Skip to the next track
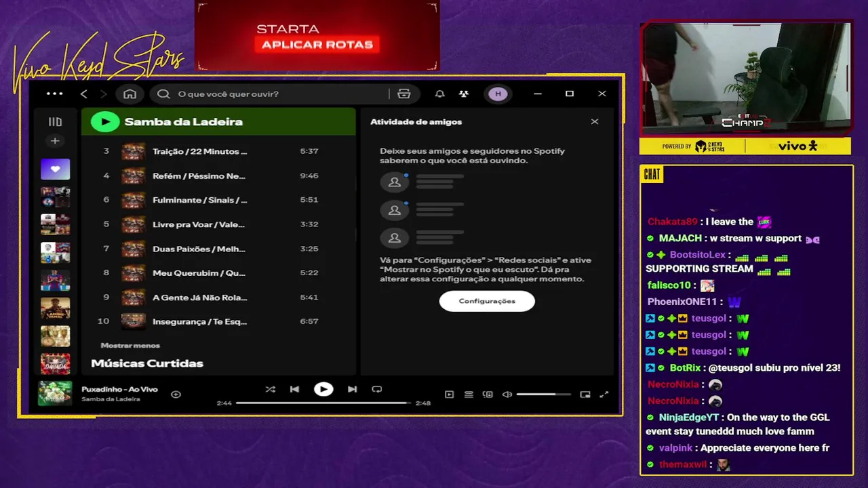Viewport: 868px width, 488px height. tap(352, 389)
